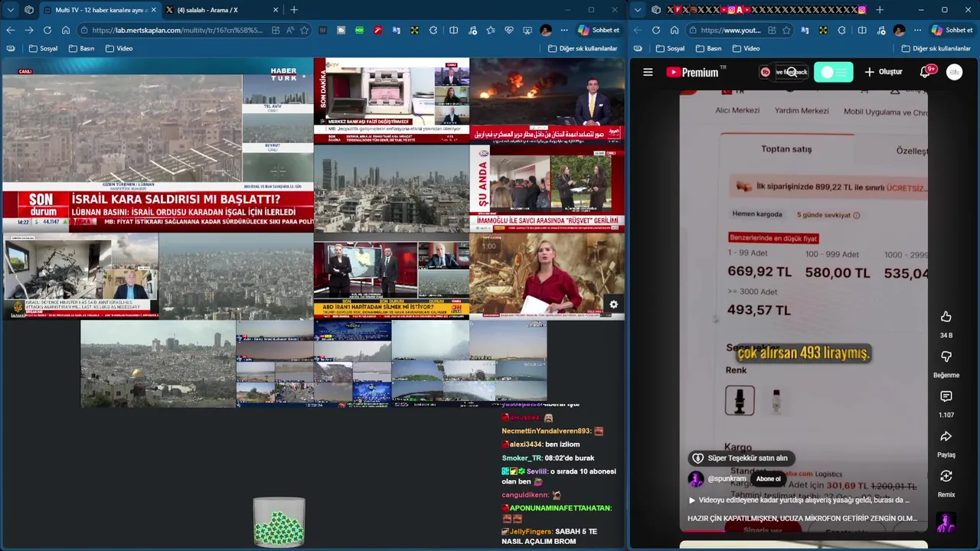The image size is (980, 551).
Task: Open Multi TV settings gear icon
Action: pyautogui.click(x=613, y=305)
